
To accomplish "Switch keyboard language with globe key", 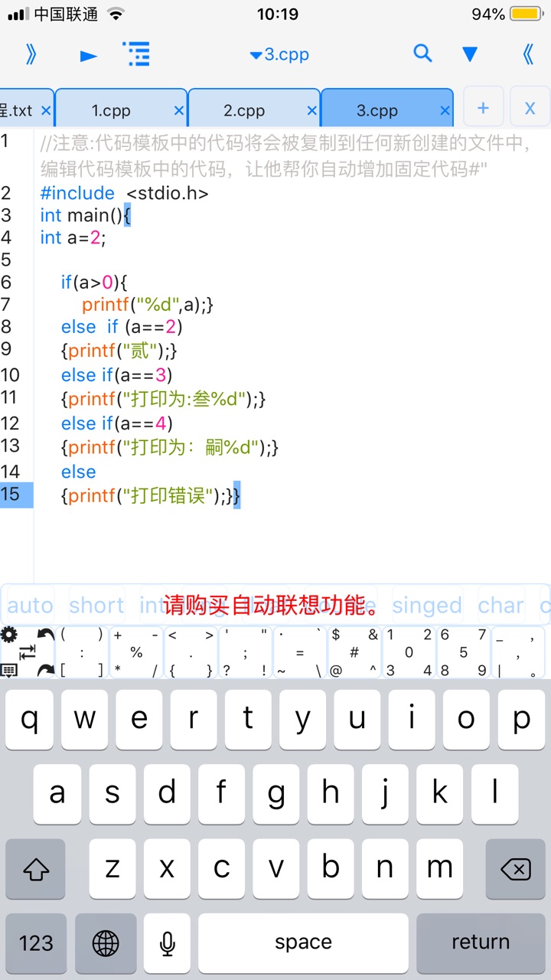I will click(106, 942).
